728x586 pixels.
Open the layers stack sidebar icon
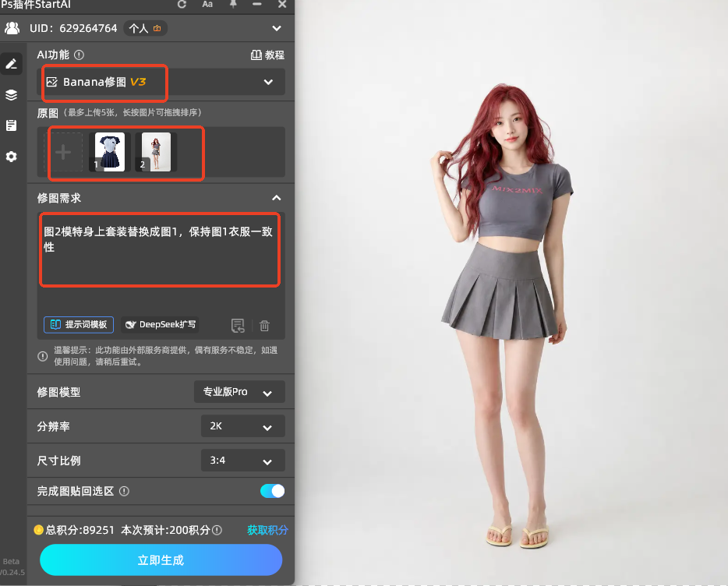click(x=11, y=95)
